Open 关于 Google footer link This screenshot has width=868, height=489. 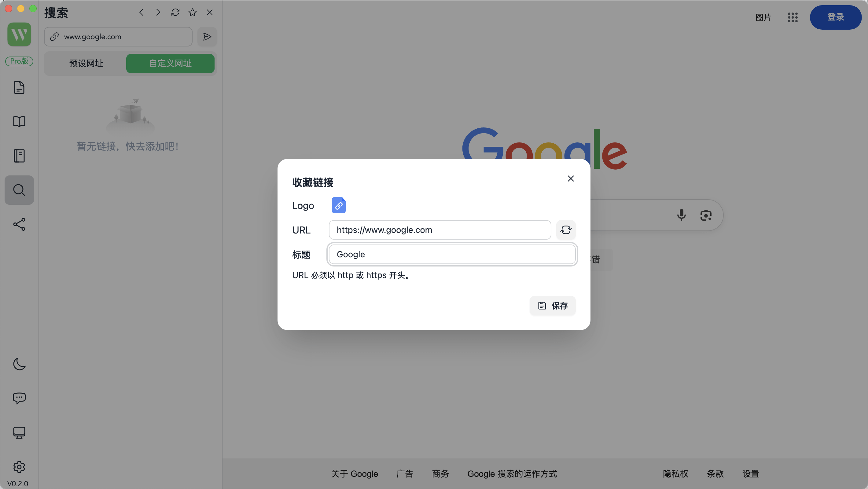(x=355, y=474)
